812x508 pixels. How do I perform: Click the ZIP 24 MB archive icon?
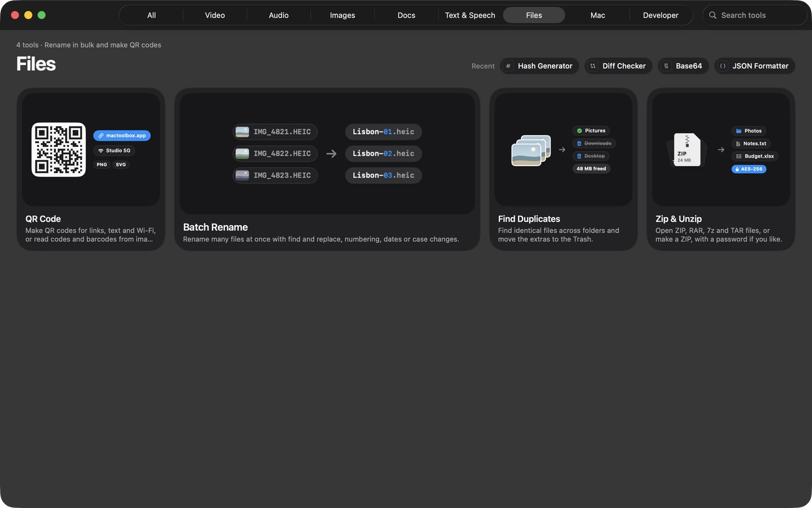point(687,150)
